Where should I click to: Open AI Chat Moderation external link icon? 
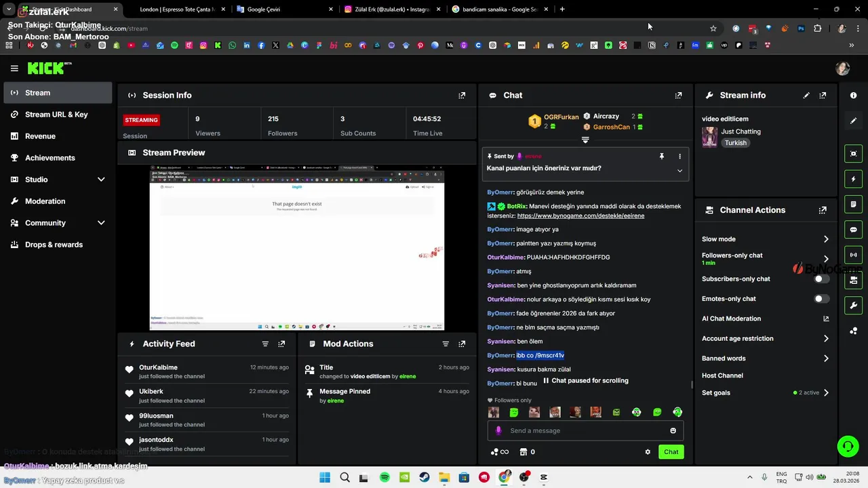[x=826, y=319]
